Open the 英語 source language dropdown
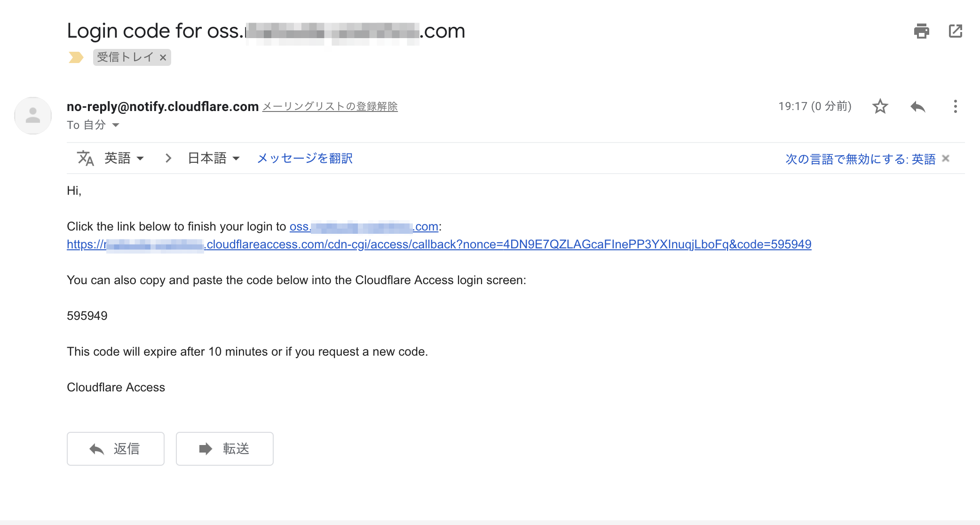Image resolution: width=980 pixels, height=525 pixels. (124, 159)
